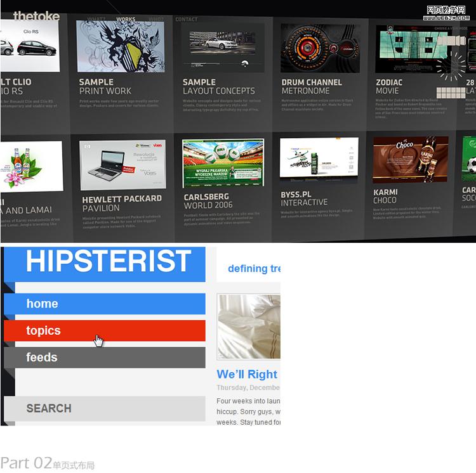The image size is (476, 473).
Task: Click the CARLSBERG WORLD 2006 title text
Action: (208, 201)
